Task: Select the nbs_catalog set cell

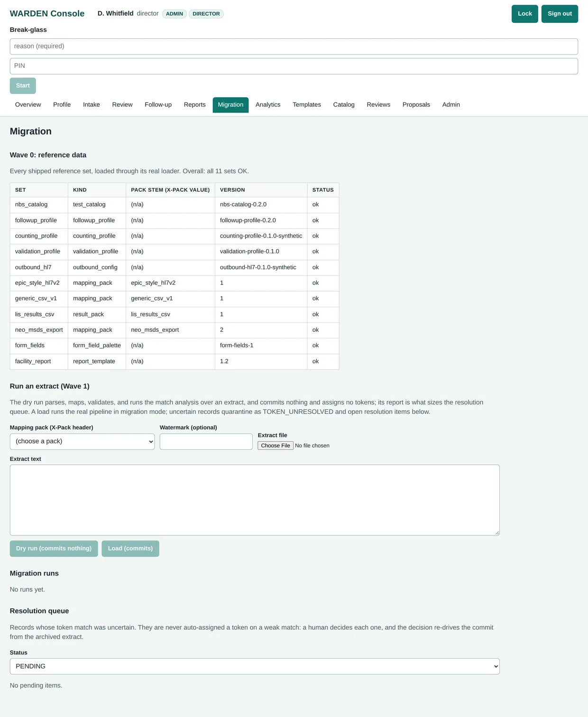Action: [39, 205]
